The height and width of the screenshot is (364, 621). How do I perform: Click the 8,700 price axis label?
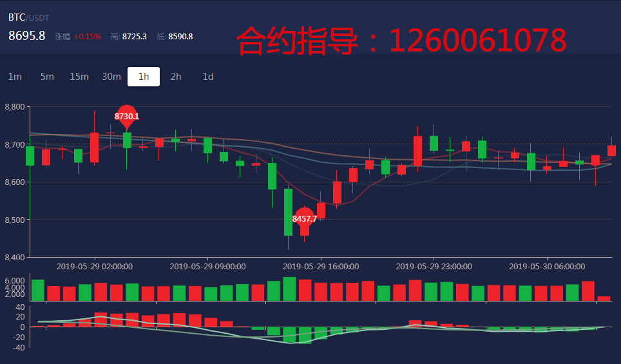coord(15,144)
